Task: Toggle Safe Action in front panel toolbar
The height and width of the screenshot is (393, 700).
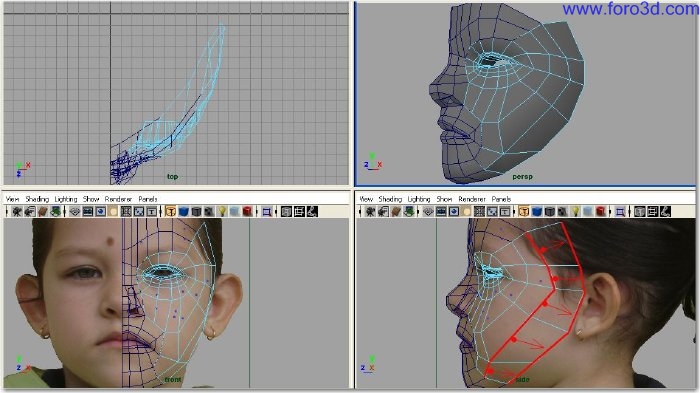Action: point(139,212)
